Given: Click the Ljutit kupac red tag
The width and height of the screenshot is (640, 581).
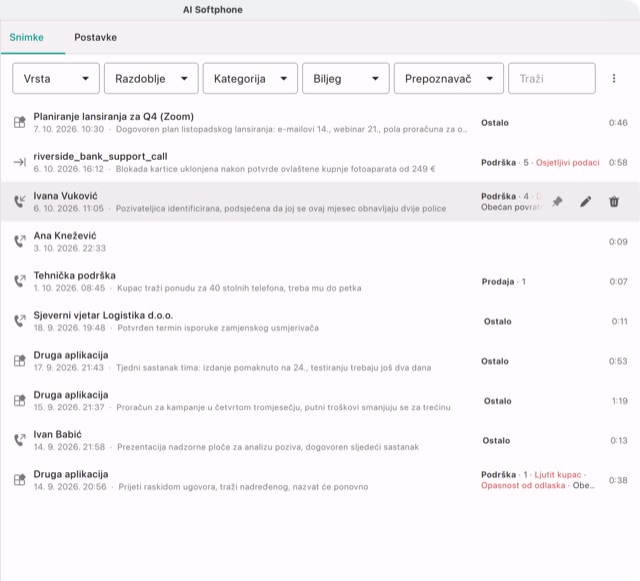Looking at the screenshot, I should pos(558,474).
